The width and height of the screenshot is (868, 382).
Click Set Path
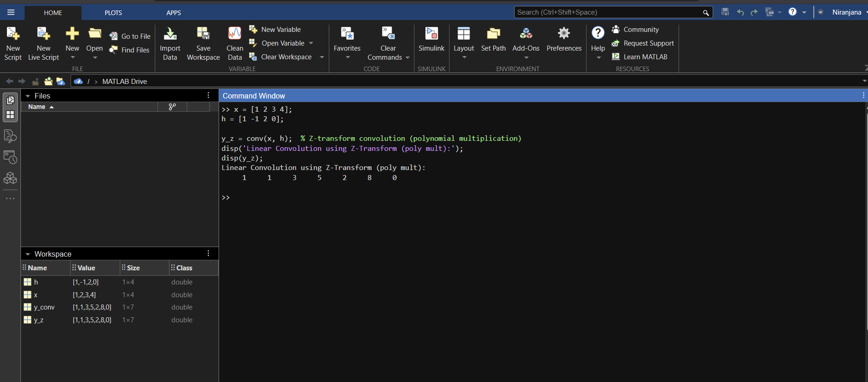pos(493,39)
